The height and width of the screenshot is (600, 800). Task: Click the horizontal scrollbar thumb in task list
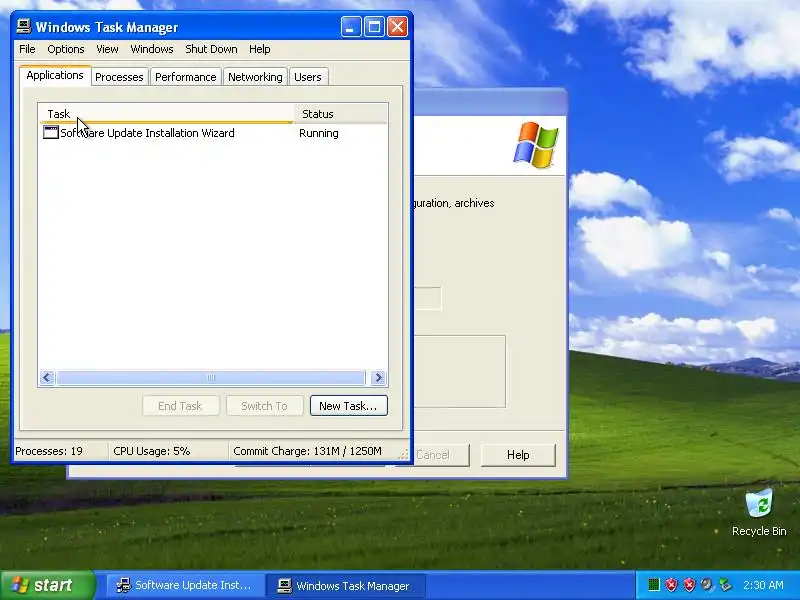click(211, 378)
